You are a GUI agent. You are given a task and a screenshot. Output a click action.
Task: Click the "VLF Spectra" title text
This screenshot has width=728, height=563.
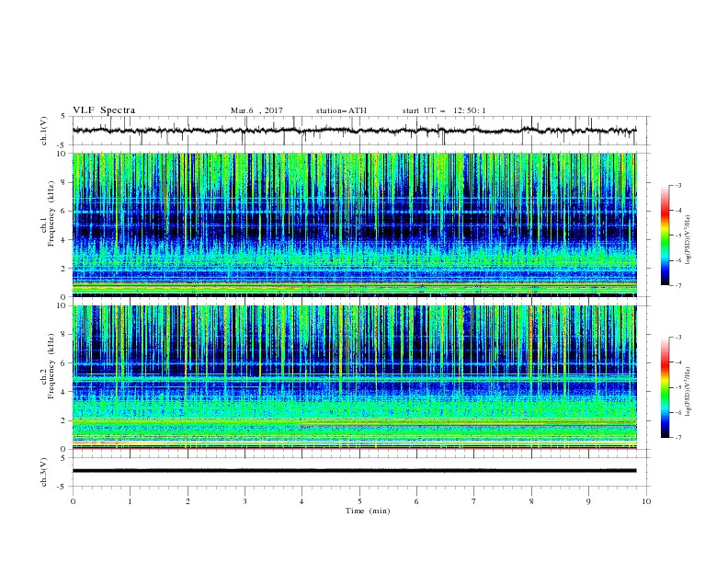tap(104, 110)
